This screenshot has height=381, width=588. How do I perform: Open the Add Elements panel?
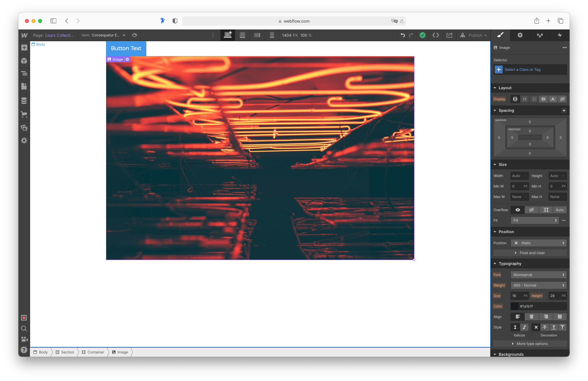coord(24,48)
